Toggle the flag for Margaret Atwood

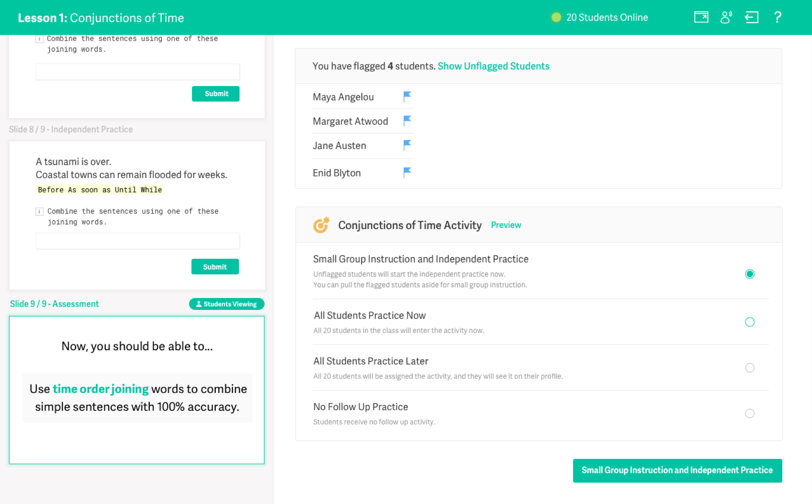[x=407, y=120]
